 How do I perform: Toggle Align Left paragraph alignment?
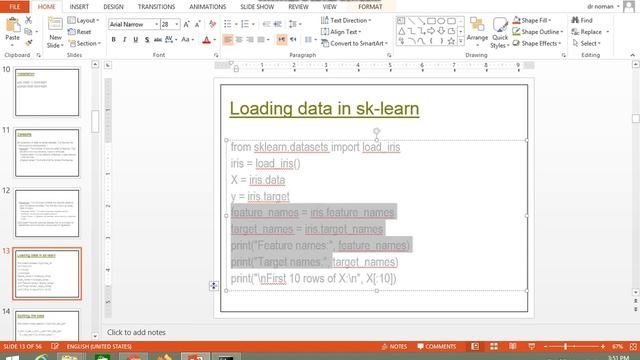[228, 40]
